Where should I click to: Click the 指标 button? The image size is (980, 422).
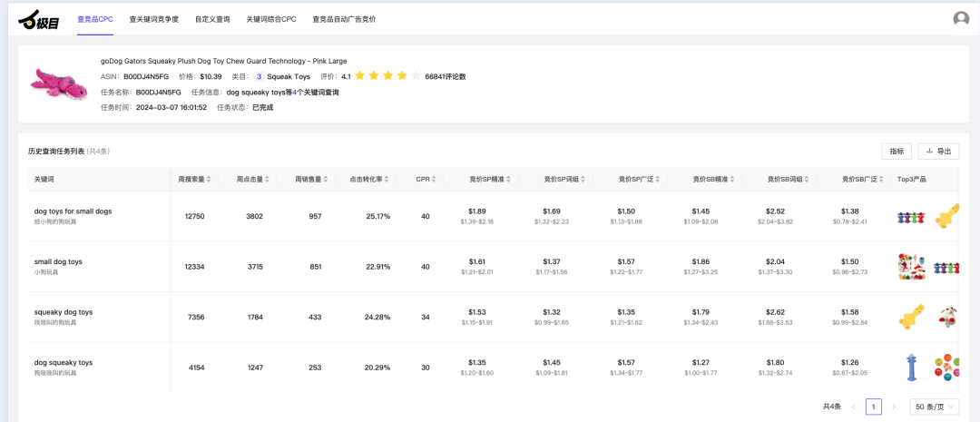click(x=897, y=152)
